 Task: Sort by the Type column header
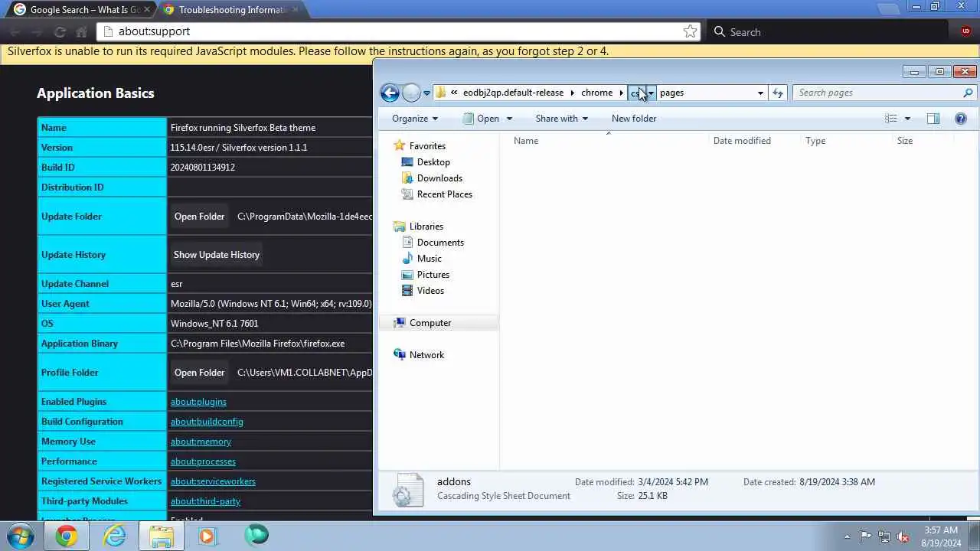815,141
